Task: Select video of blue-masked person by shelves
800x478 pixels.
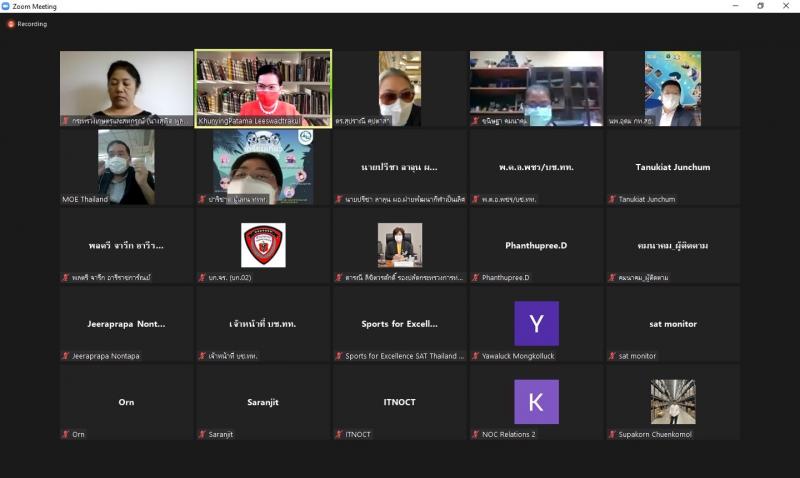Action: click(536, 88)
